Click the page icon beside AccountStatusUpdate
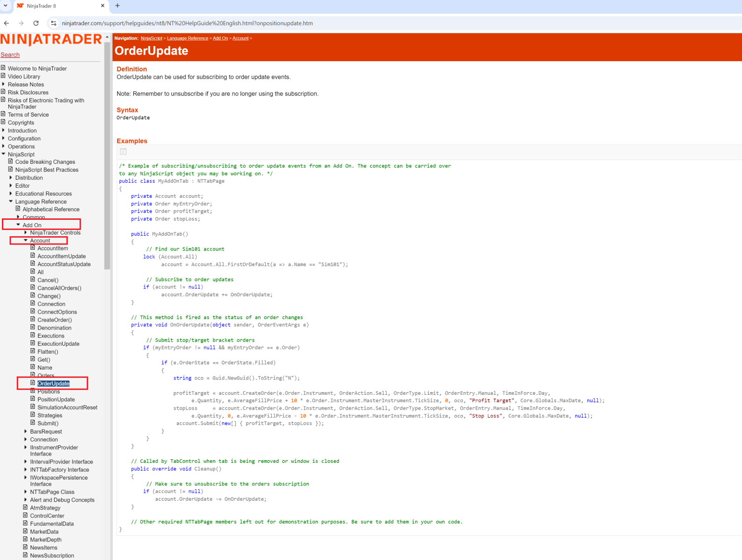 tap(33, 264)
